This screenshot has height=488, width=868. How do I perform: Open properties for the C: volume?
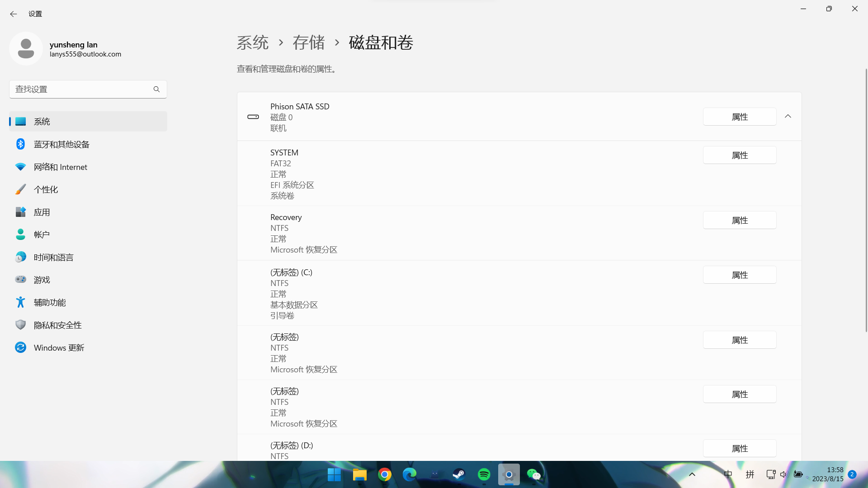[x=740, y=275]
